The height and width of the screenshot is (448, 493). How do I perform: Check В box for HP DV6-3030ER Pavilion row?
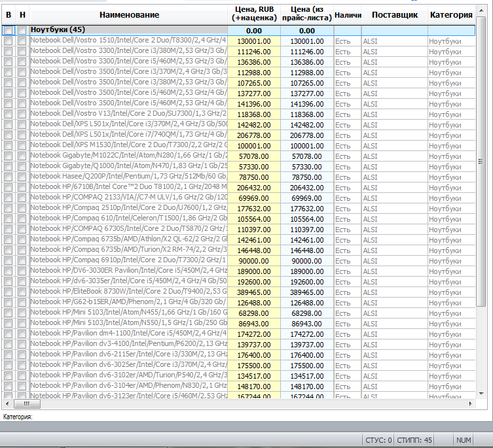point(9,271)
